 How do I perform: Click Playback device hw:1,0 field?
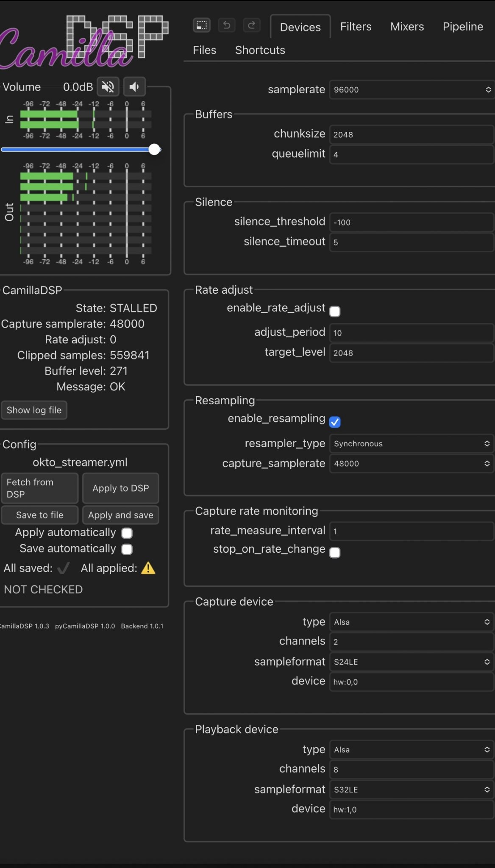coord(412,809)
